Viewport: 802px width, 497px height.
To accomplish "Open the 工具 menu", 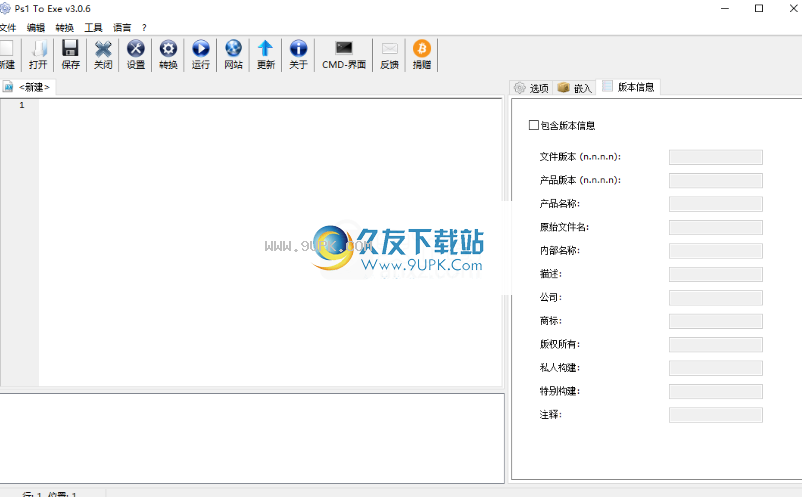I will (x=93, y=28).
